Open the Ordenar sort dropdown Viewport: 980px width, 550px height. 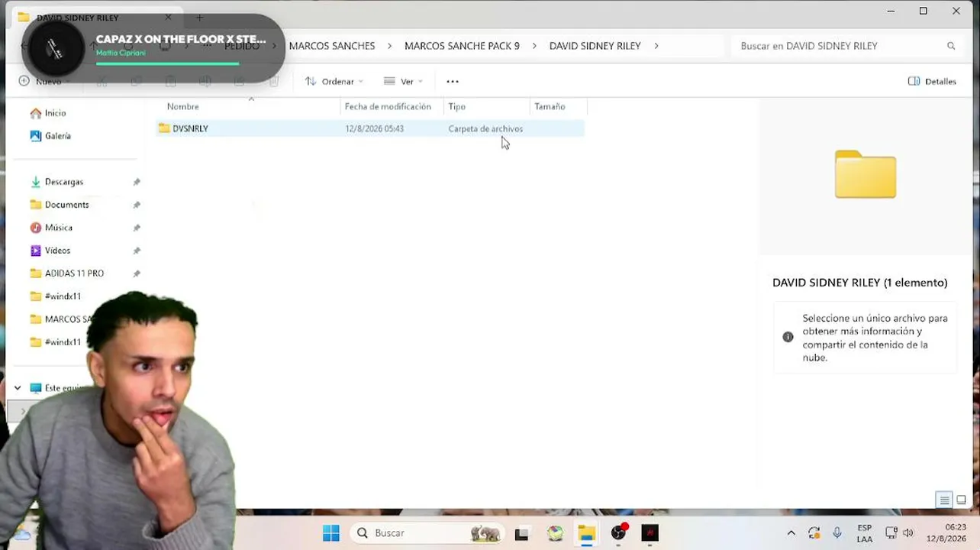pos(334,81)
